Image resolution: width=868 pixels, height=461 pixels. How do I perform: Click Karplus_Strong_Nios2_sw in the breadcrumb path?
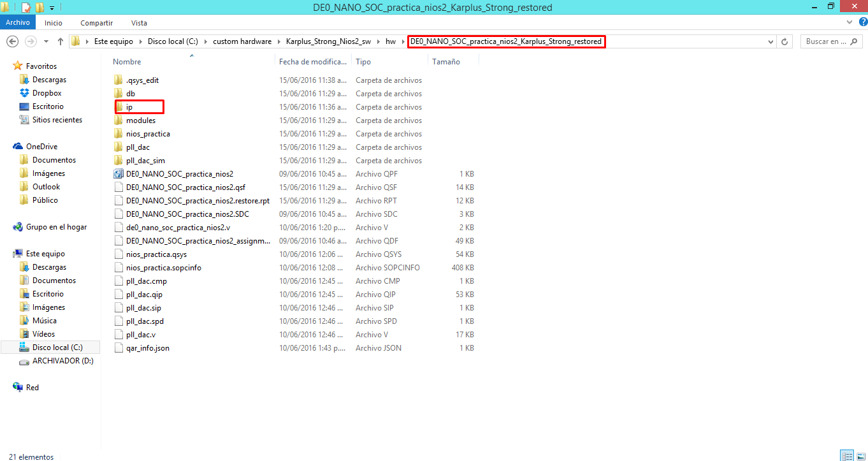click(x=328, y=41)
